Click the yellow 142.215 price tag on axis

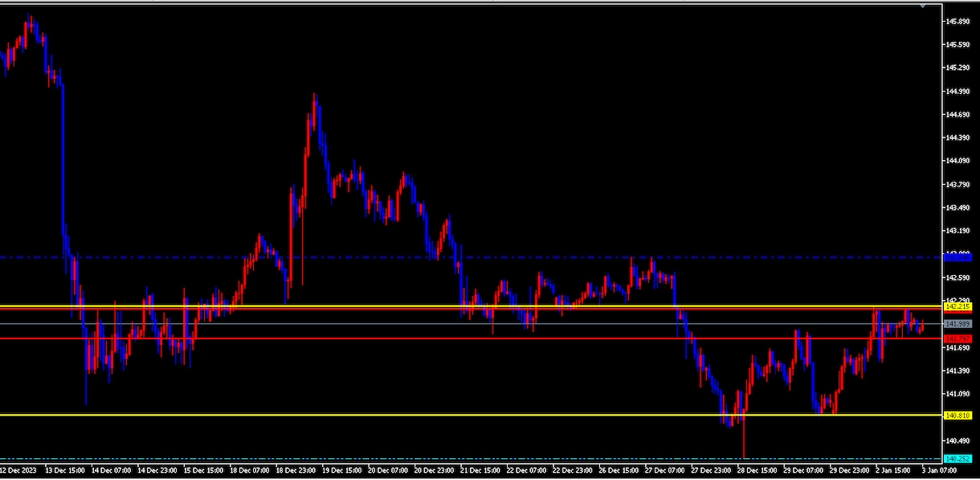(958, 307)
